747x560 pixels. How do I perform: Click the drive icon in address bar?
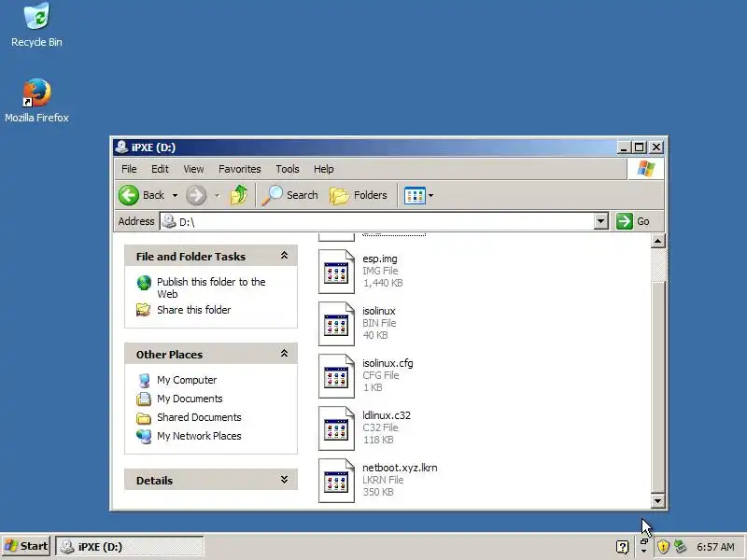169,221
